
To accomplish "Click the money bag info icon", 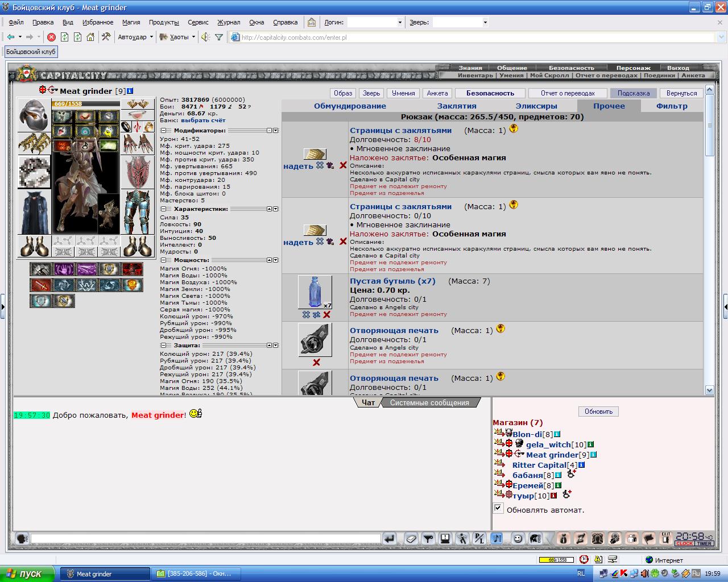I will pyautogui.click(x=563, y=538).
